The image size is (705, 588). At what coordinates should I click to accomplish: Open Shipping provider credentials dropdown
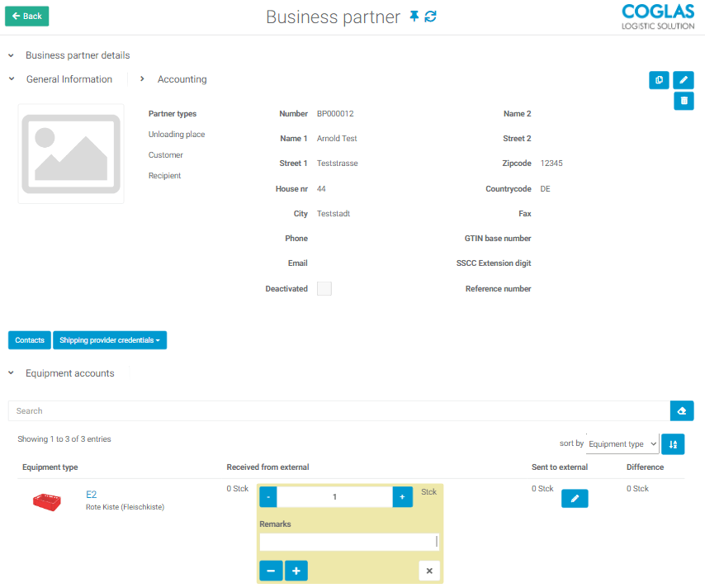click(x=110, y=340)
